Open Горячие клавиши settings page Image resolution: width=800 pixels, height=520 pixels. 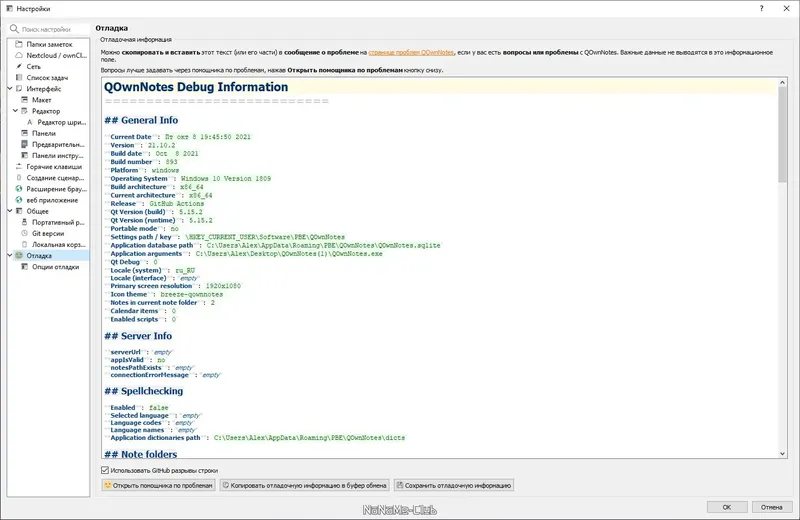click(x=54, y=166)
